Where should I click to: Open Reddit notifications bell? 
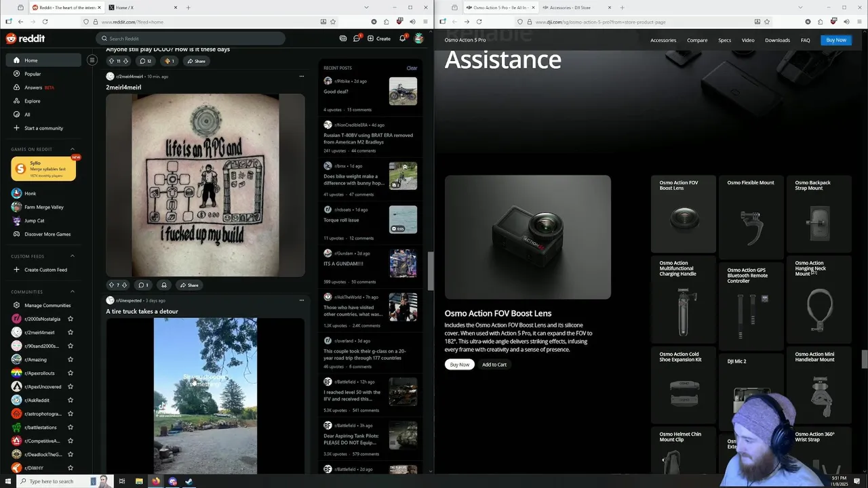(x=402, y=39)
